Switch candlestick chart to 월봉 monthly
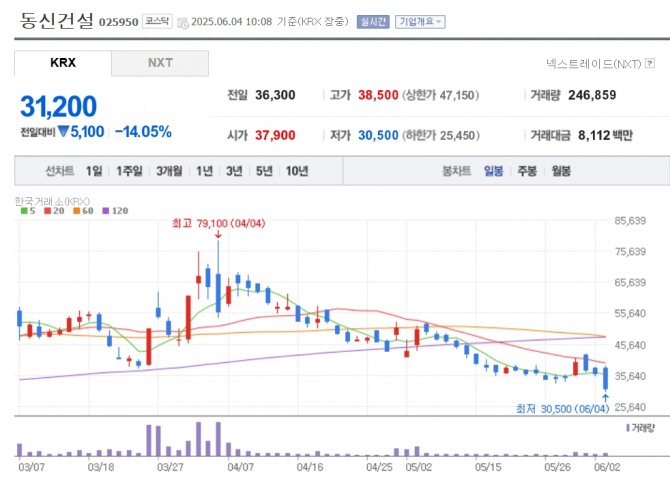The height and width of the screenshot is (485, 670). tap(560, 171)
